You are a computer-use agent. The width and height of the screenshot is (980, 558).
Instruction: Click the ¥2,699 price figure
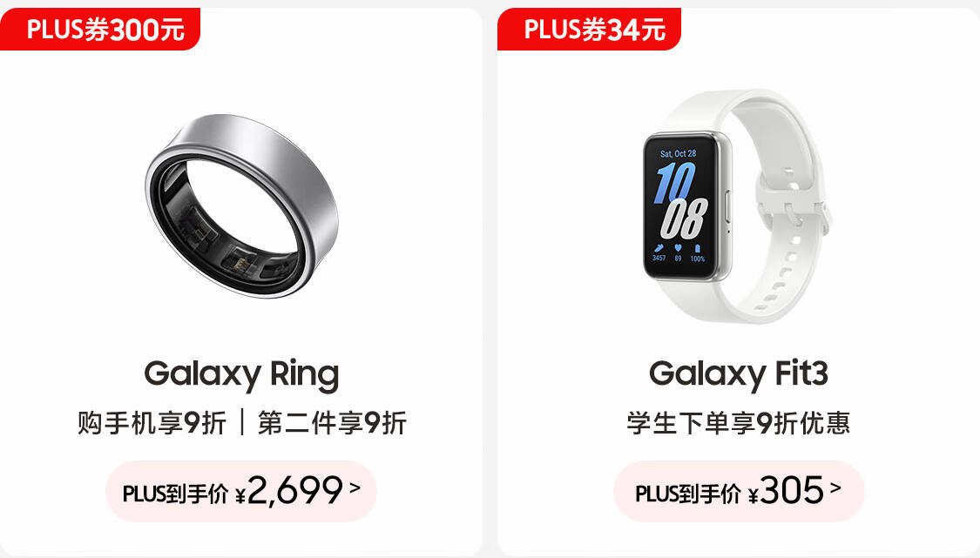289,491
